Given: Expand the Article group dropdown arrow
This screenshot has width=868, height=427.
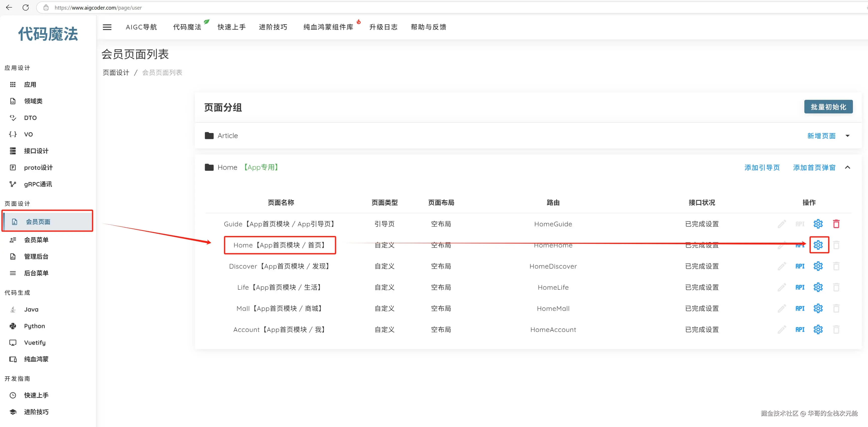Looking at the screenshot, I should pyautogui.click(x=847, y=136).
